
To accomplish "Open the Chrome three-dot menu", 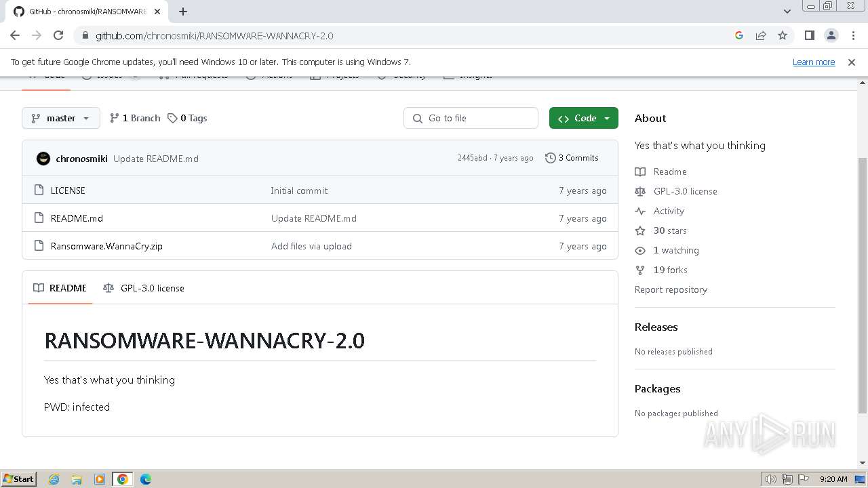I will [852, 35].
